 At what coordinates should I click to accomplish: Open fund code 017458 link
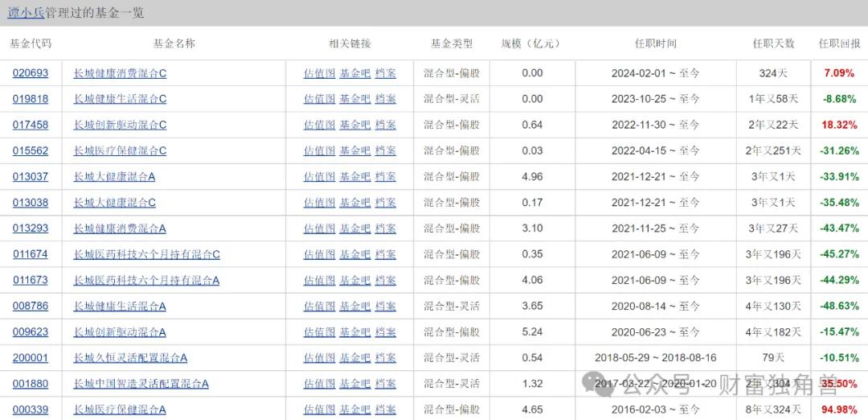tap(31, 126)
